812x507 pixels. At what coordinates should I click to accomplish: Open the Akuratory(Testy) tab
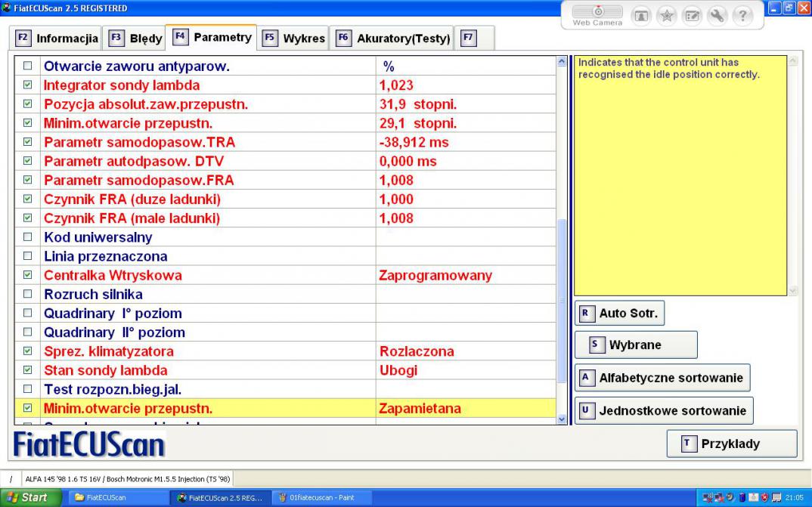point(394,38)
